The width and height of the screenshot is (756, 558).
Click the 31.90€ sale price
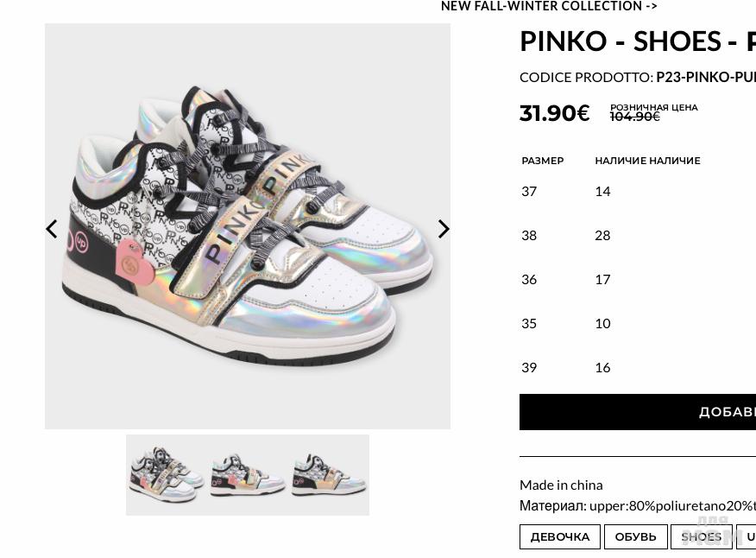[554, 113]
